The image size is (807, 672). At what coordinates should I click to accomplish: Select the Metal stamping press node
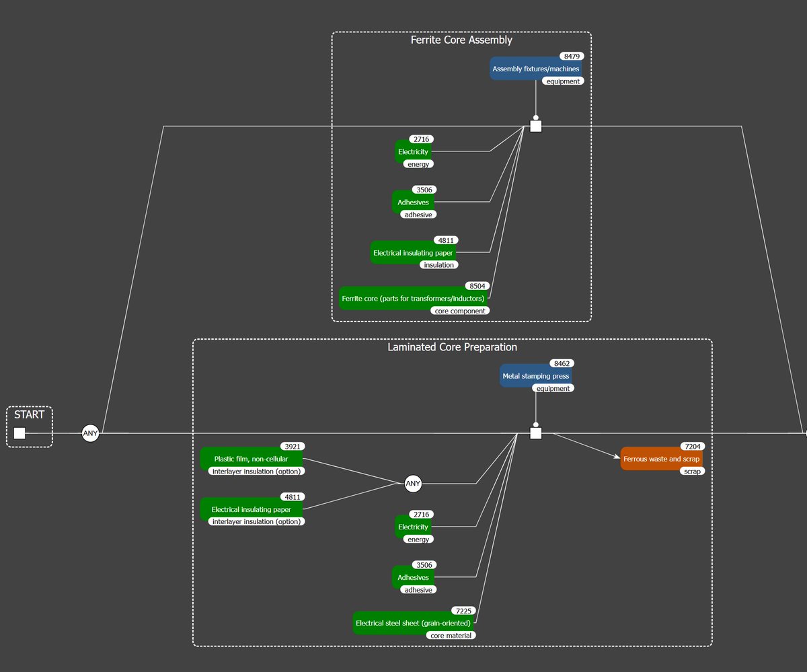click(535, 376)
